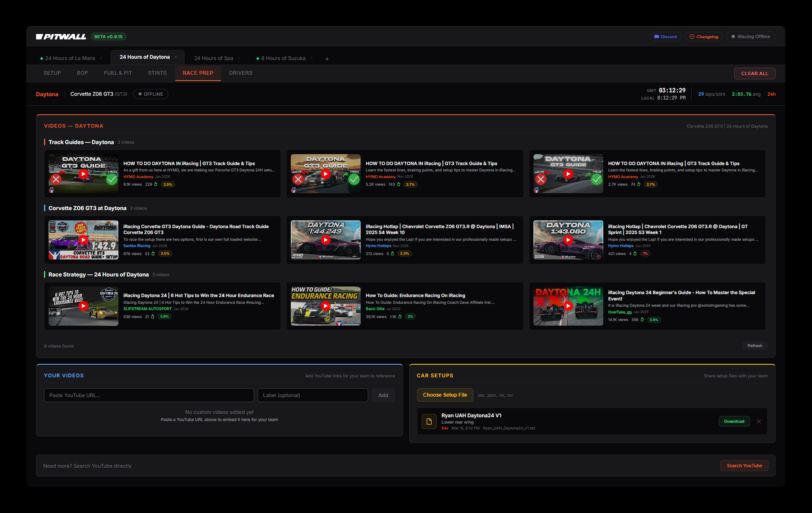Close the 24 Hours of Spa tab

[x=239, y=58]
